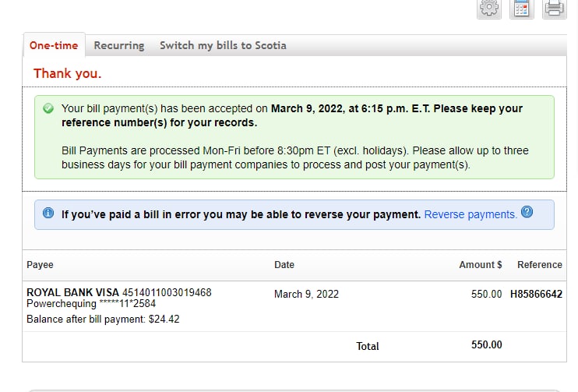Click the Thank you heading

[68, 73]
